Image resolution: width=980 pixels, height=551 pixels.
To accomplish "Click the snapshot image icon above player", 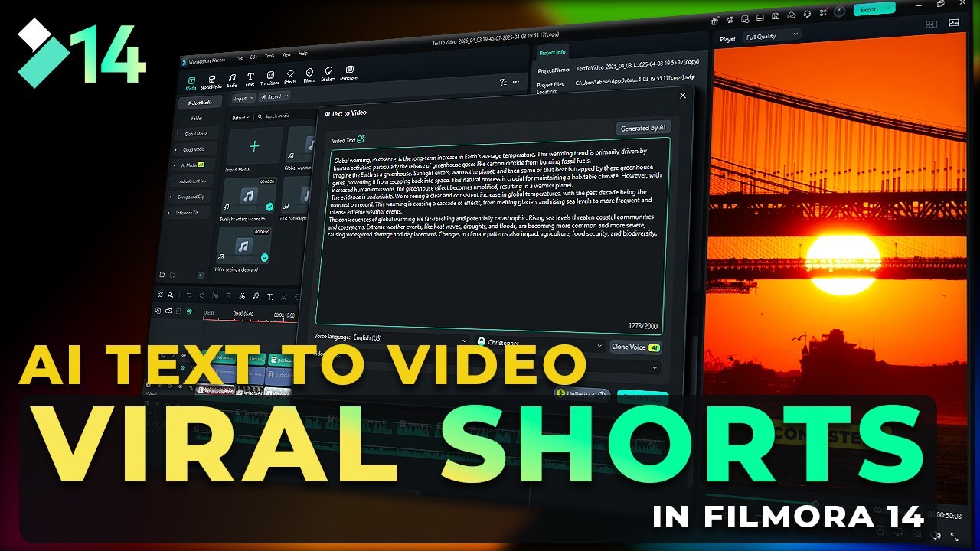I will [953, 23].
